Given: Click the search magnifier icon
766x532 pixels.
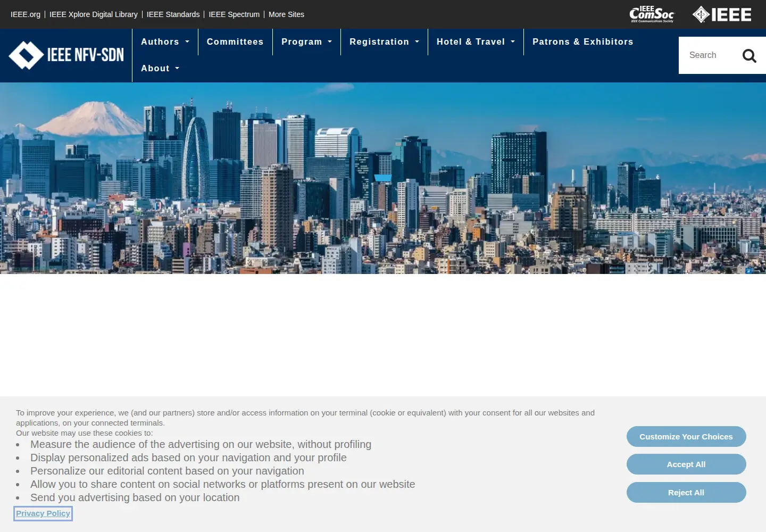Looking at the screenshot, I should point(749,55).
